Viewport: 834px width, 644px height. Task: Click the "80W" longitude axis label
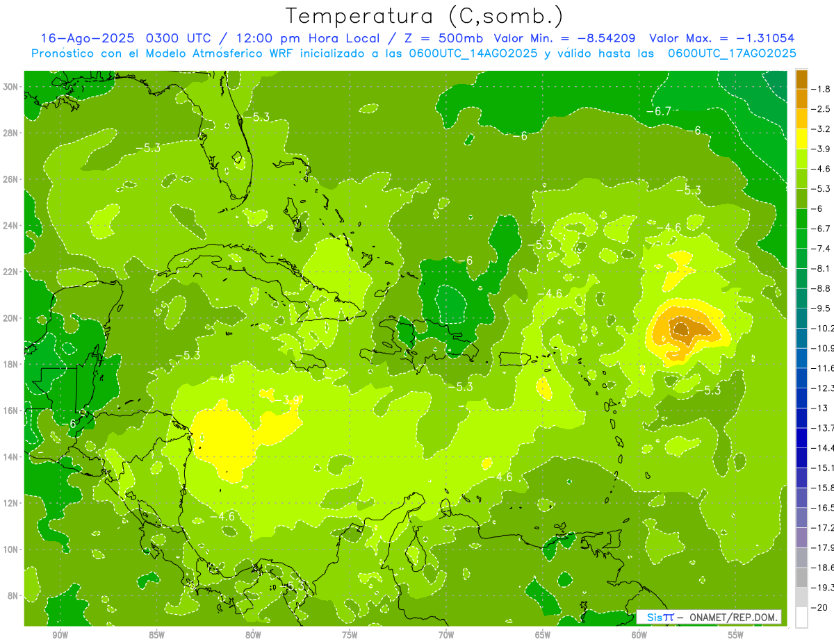point(253,636)
